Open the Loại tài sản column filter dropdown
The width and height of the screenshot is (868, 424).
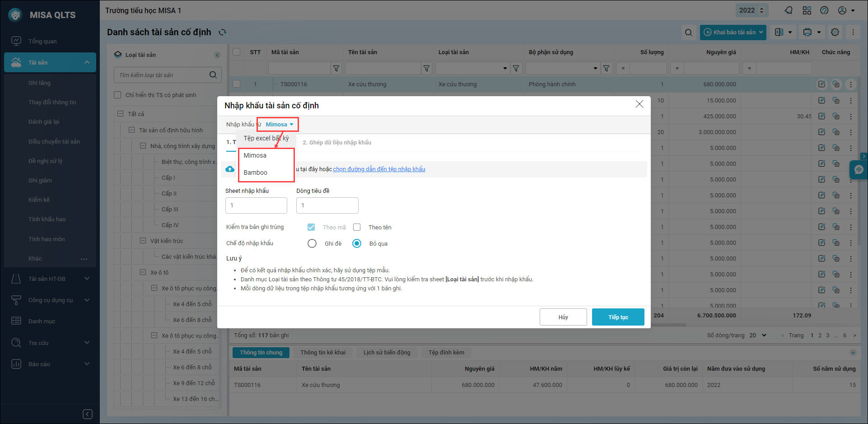[505, 69]
